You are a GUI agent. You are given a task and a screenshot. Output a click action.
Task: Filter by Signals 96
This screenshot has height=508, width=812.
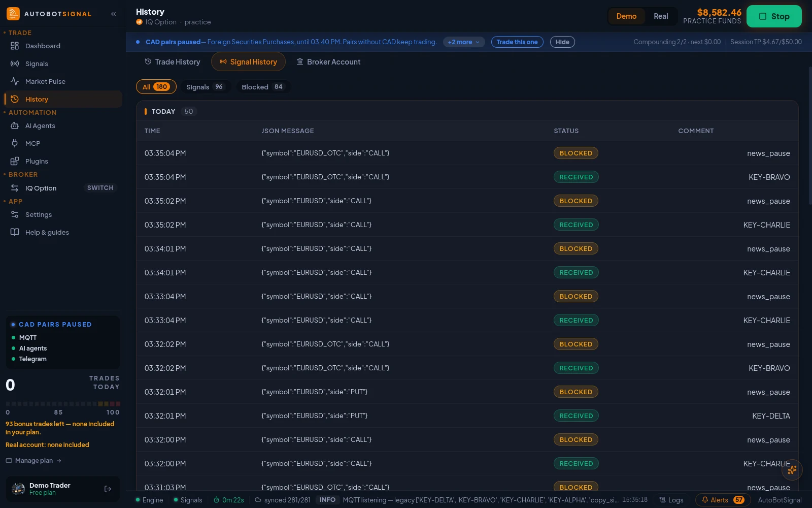tap(205, 87)
